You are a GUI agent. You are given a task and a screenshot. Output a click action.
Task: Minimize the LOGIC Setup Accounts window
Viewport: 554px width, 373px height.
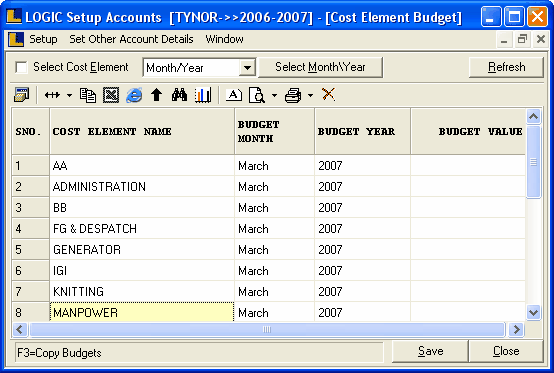click(491, 17)
